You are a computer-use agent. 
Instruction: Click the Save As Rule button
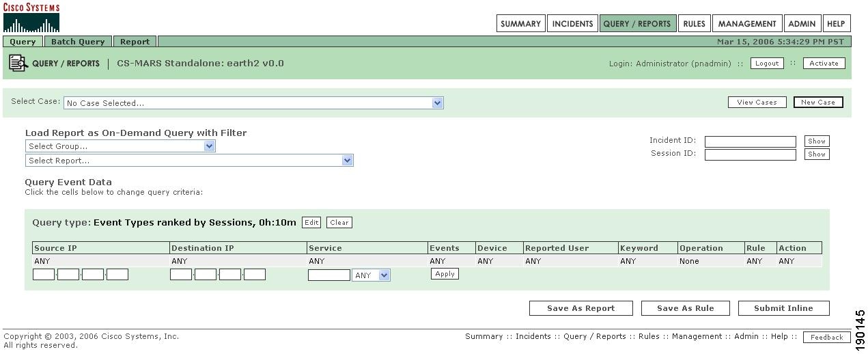(x=686, y=308)
